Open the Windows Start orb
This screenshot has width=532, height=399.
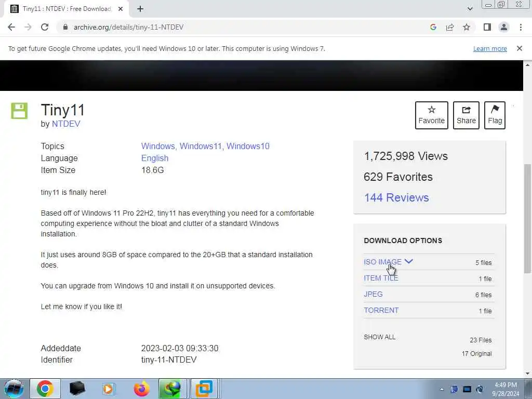(x=14, y=389)
